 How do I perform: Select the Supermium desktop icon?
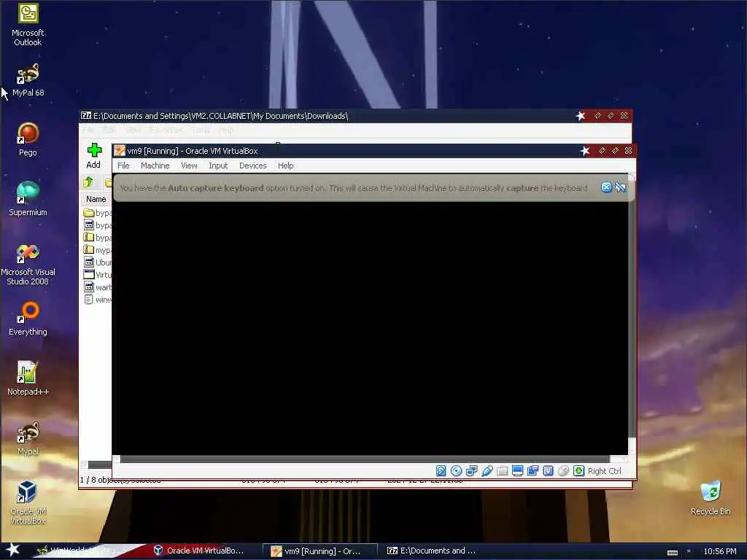point(28,199)
